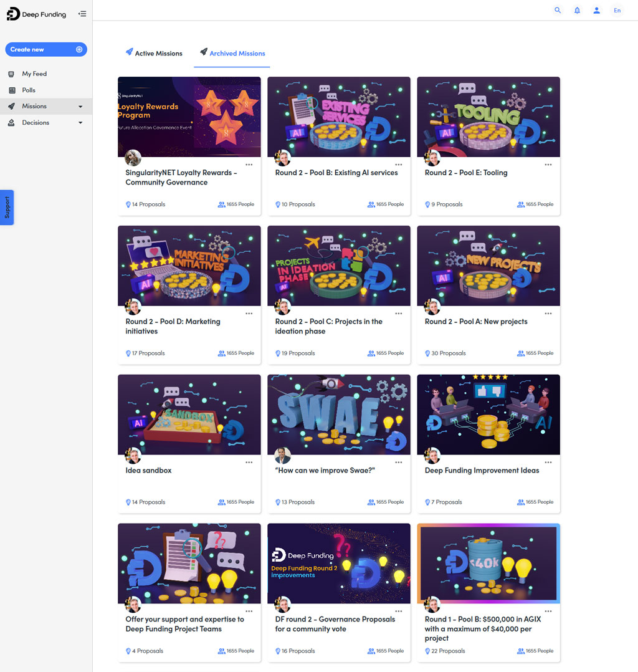The image size is (638, 672).
Task: Open "Round 2 - Pool D: Marketing initiatives" title
Action: point(173,326)
